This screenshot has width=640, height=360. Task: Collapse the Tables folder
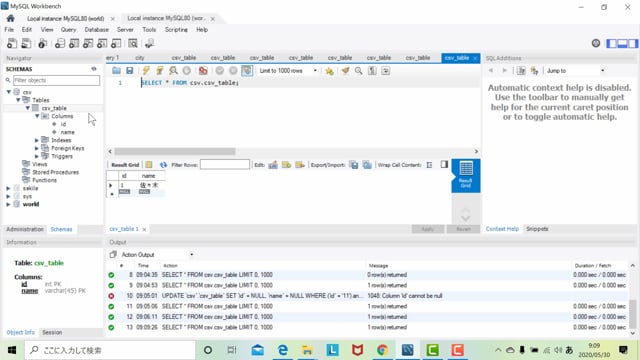[x=18, y=100]
